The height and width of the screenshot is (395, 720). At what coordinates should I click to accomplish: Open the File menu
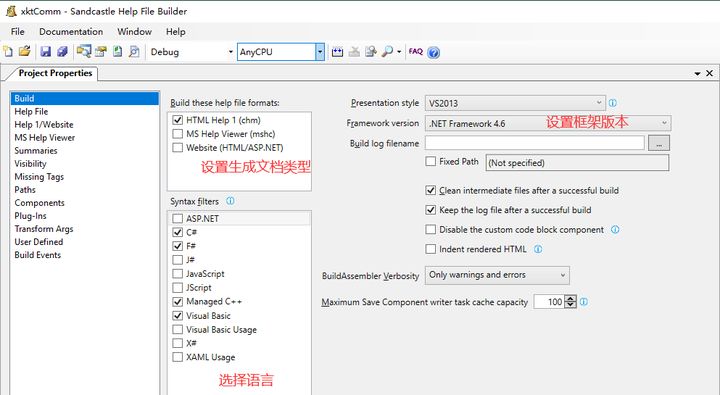click(x=17, y=32)
